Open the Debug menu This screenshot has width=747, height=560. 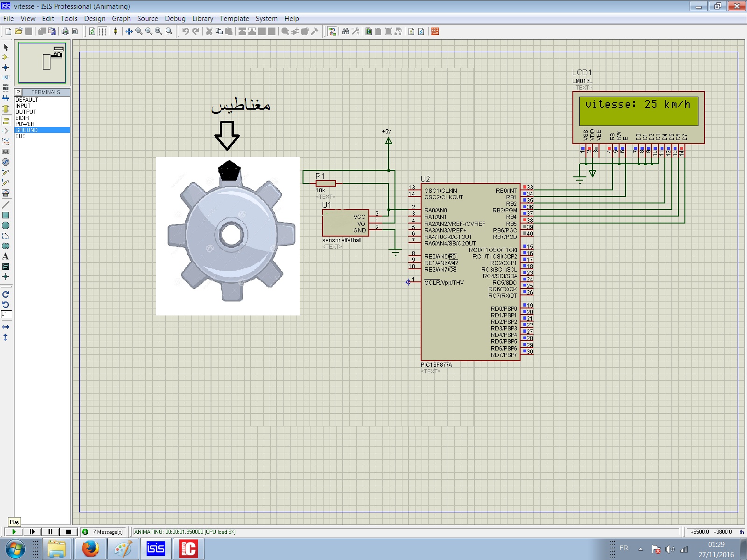[x=175, y=19]
